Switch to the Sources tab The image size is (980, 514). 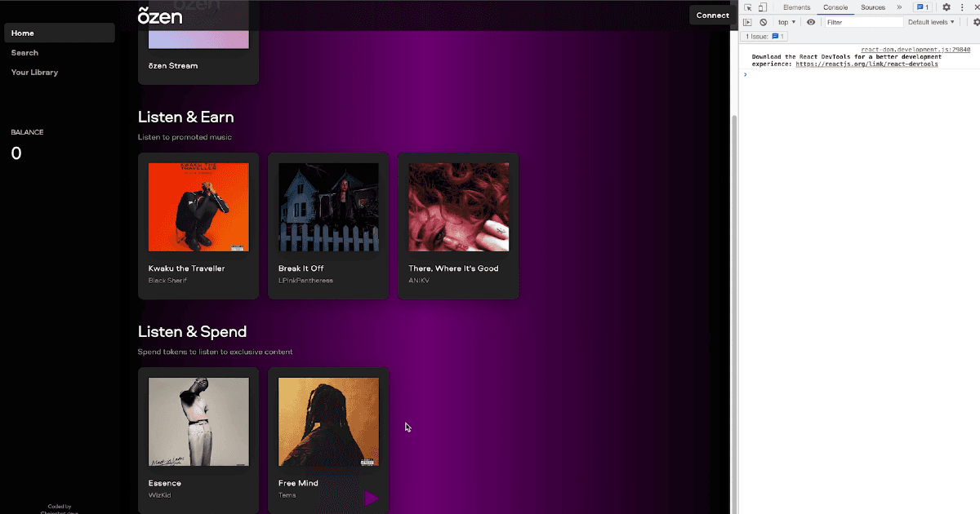pyautogui.click(x=872, y=7)
